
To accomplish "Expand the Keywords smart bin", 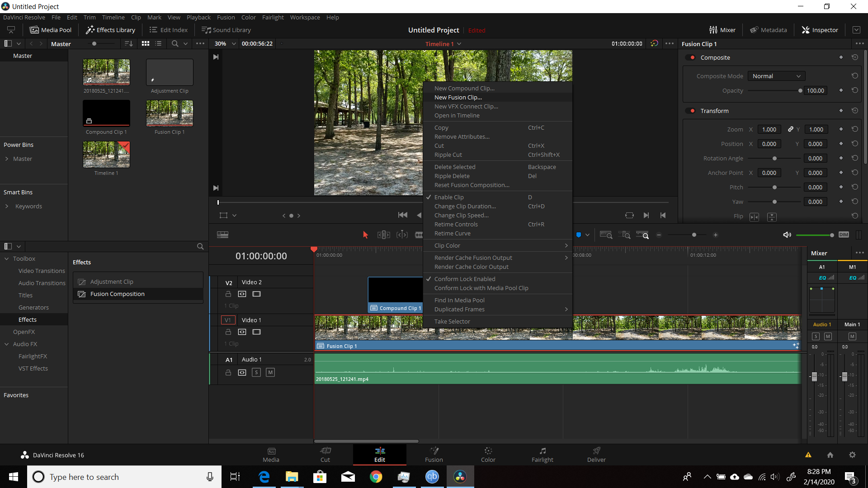I will (x=7, y=206).
